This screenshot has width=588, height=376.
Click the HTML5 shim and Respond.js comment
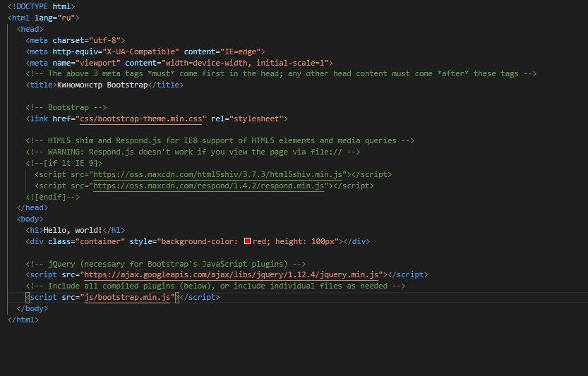tap(220, 140)
